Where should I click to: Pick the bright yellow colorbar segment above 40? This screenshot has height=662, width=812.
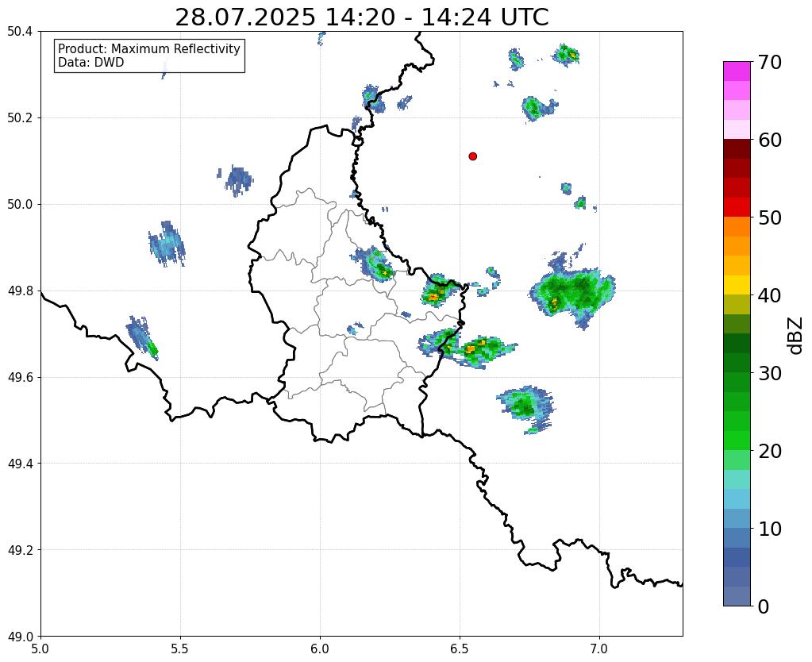tap(737, 285)
